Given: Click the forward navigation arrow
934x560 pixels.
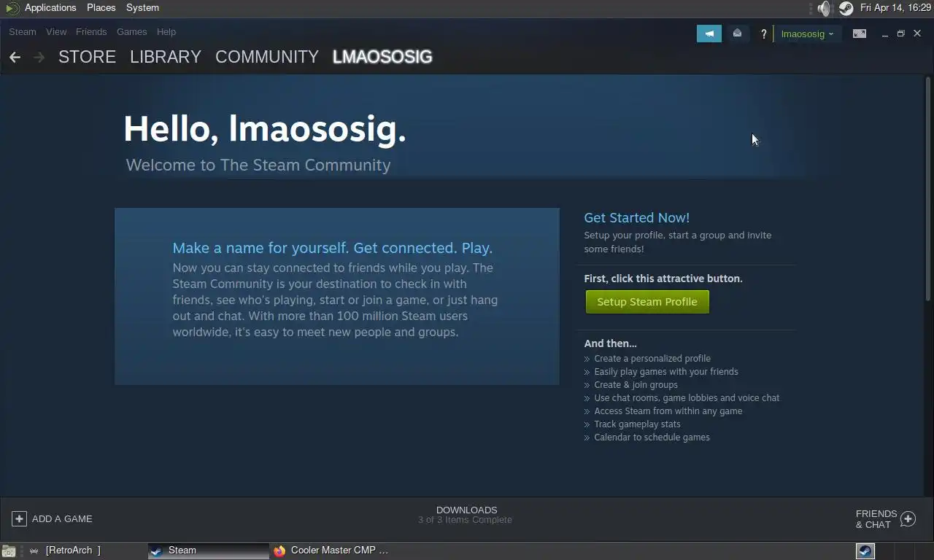Looking at the screenshot, I should (39, 57).
